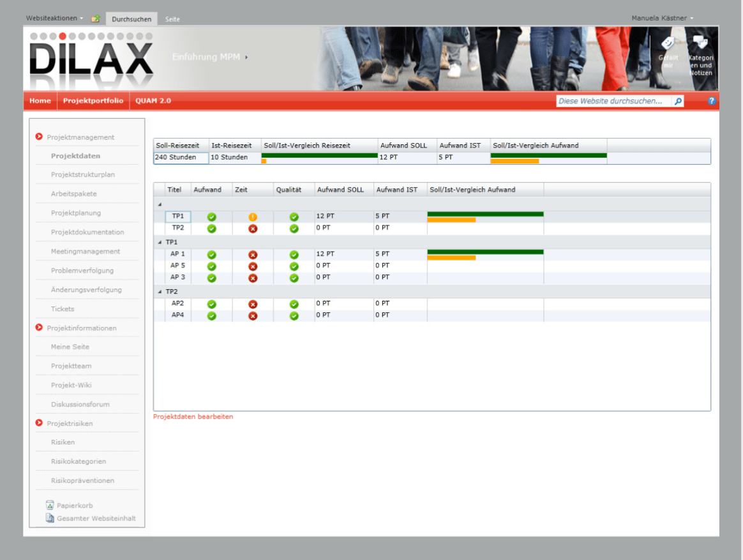Open 'Kategorien und Notizen' icon
Screen dimensions: 743x560
[700, 43]
